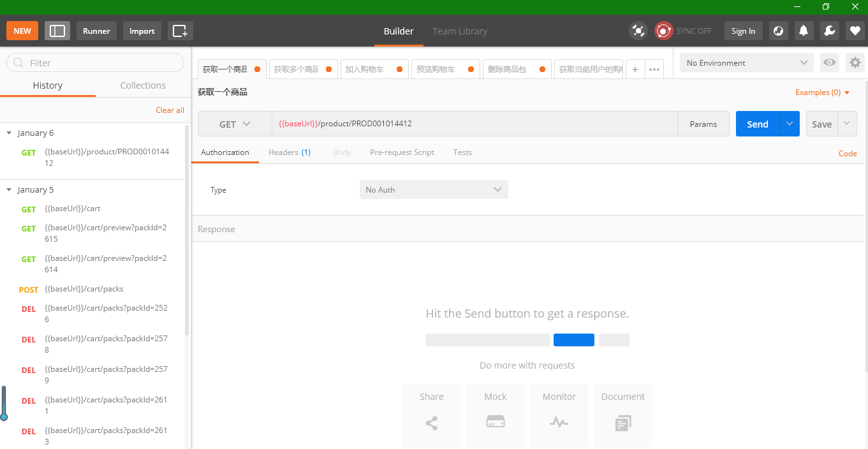Select the 删除商品包 request tab
This screenshot has width=868, height=449.
click(x=517, y=70)
